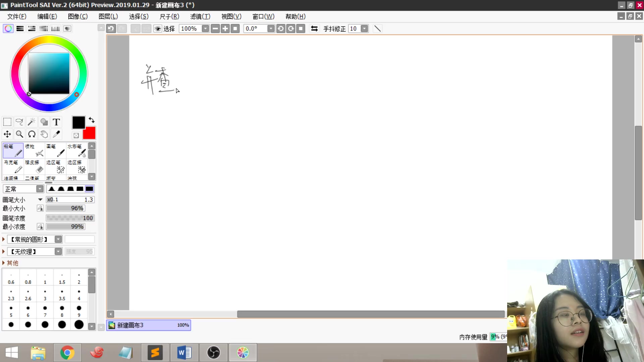Select the lasso selection tool
Screen dimensions: 644x362
19,122
